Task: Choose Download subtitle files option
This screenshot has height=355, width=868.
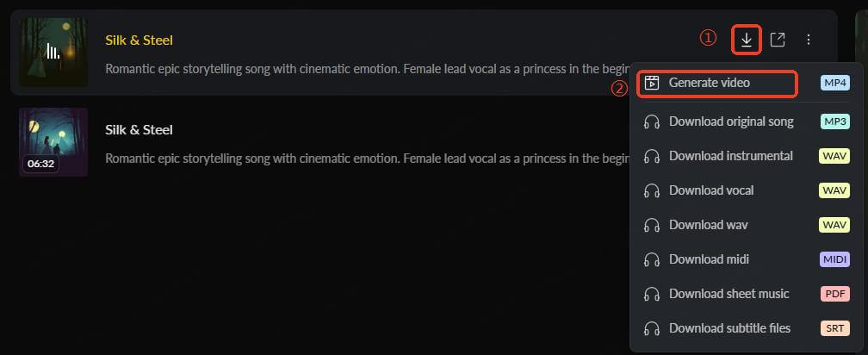Action: click(729, 328)
